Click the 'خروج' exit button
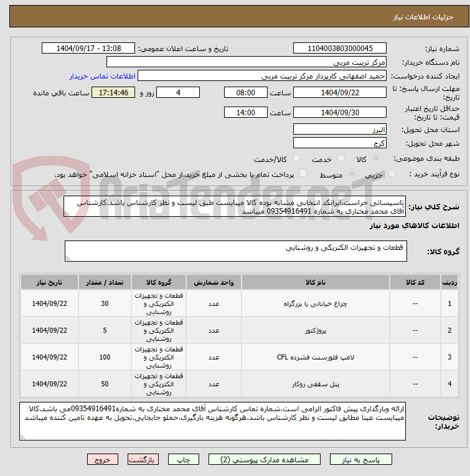The width and height of the screenshot is (470, 476). pos(103,459)
